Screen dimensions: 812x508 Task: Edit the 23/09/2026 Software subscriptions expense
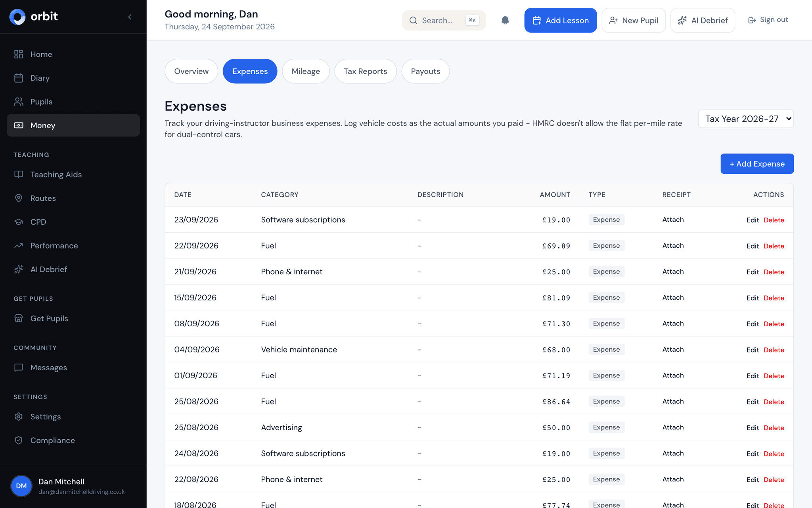tap(752, 220)
